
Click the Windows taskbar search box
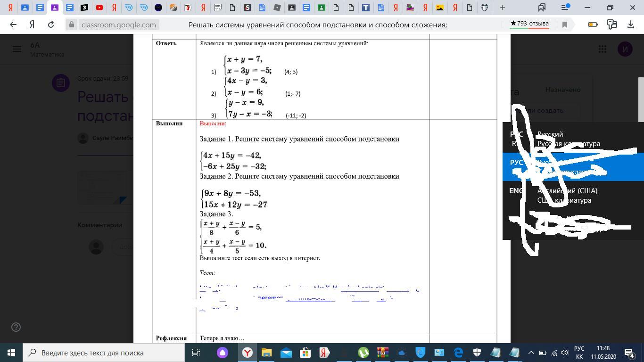coord(104,353)
